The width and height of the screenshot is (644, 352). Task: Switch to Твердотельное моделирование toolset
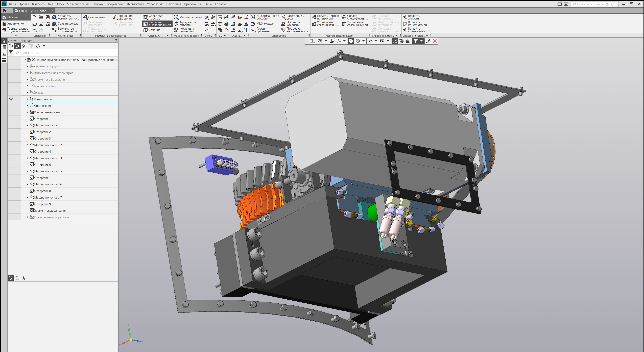[15, 30]
